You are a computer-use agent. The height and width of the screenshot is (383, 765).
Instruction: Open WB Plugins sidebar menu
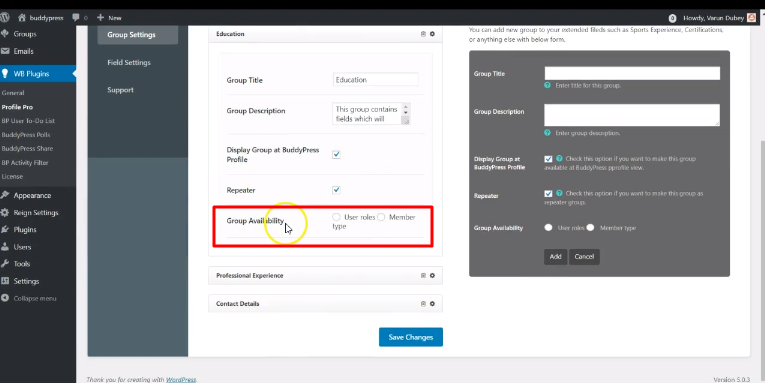[x=38, y=74]
